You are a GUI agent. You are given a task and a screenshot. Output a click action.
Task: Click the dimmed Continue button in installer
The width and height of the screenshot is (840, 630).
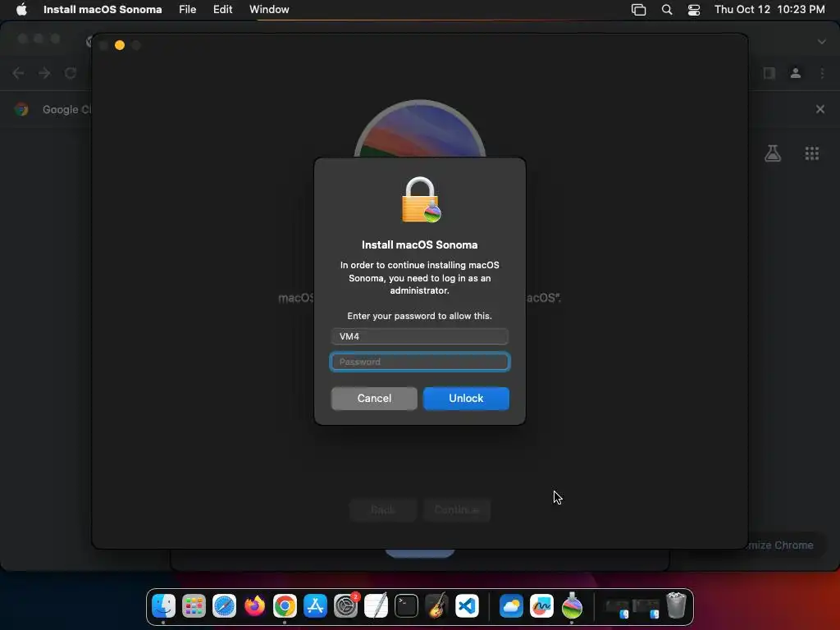456,510
